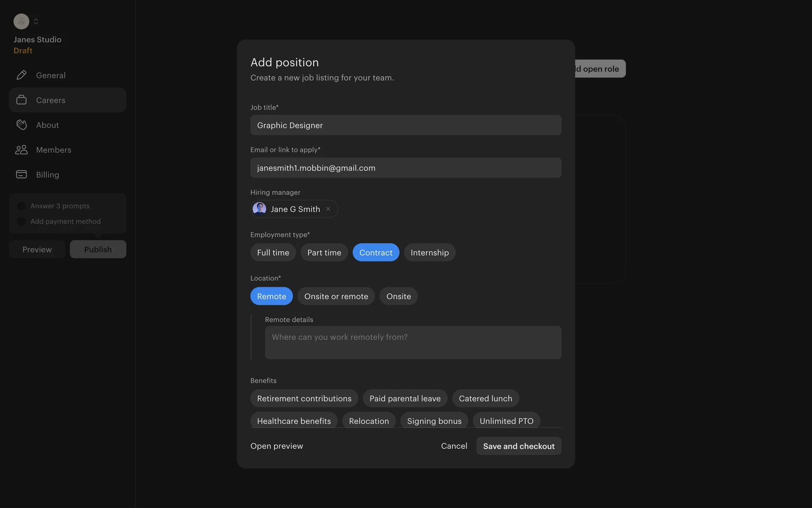
Task: Expand the workspace switcher chevron
Action: pyautogui.click(x=36, y=21)
